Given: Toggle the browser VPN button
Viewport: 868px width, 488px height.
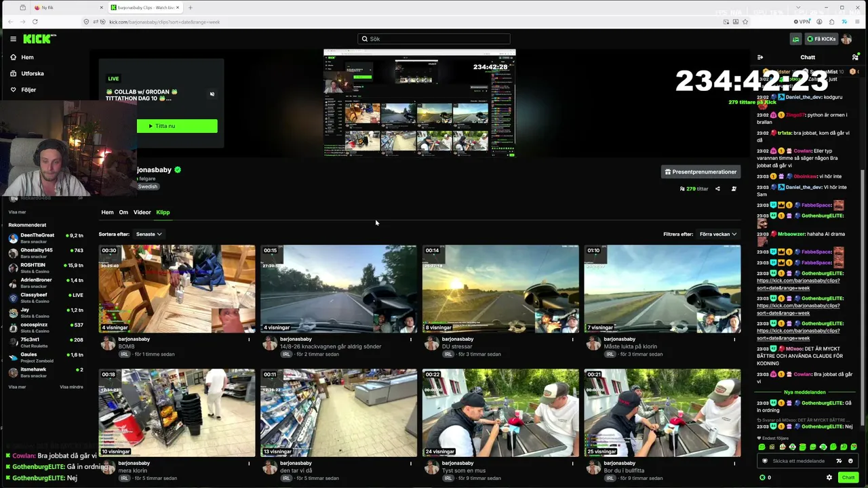Looking at the screenshot, I should point(802,22).
